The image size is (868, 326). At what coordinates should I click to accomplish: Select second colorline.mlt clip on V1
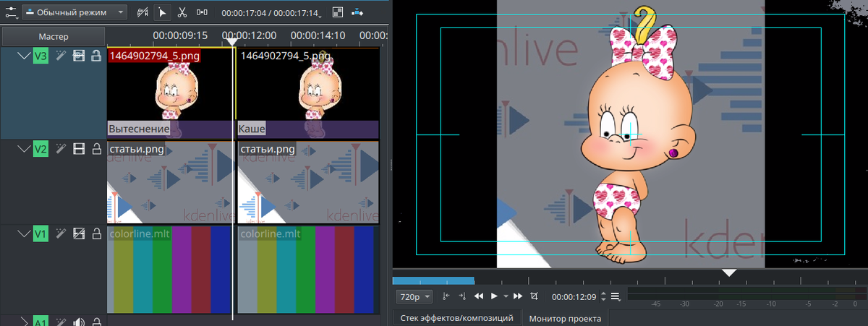click(x=308, y=270)
